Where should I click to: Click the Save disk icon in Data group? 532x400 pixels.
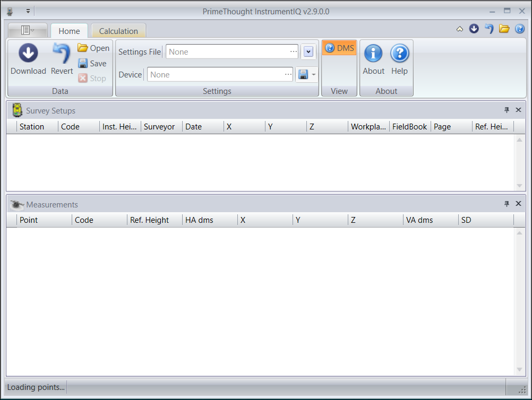[83, 63]
